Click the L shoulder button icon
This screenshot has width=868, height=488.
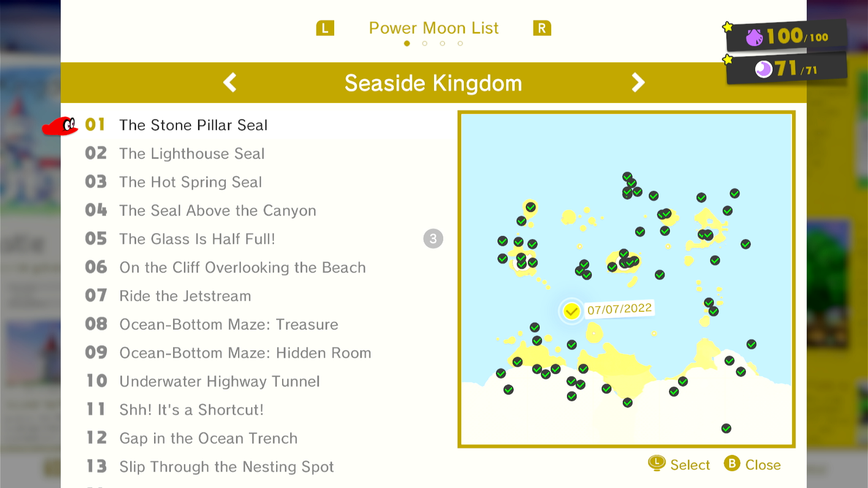(x=325, y=28)
